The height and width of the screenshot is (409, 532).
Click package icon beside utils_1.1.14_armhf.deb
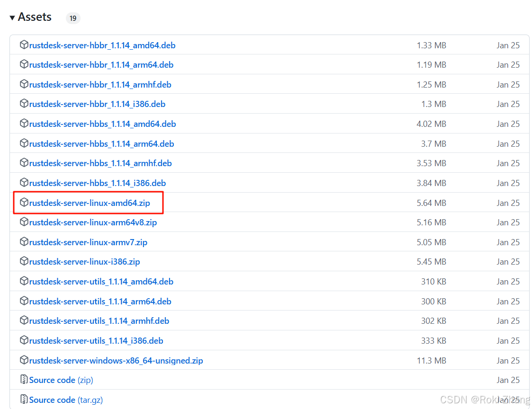point(24,320)
